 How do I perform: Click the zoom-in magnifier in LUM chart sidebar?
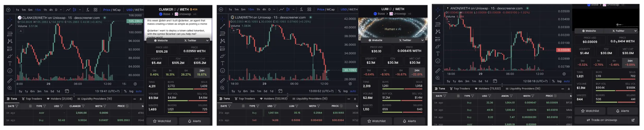[x=222, y=88]
